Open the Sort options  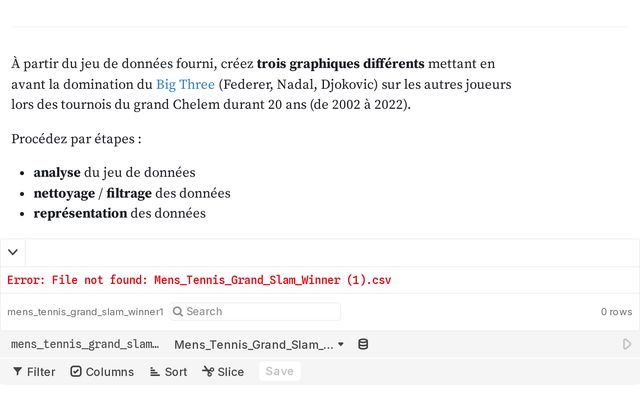point(168,372)
